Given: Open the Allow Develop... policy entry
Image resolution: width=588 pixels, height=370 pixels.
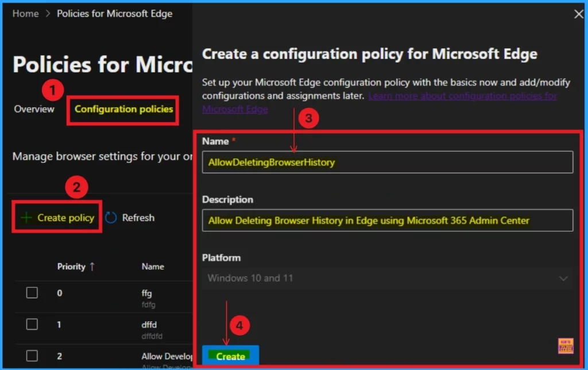Looking at the screenshot, I should point(167,356).
